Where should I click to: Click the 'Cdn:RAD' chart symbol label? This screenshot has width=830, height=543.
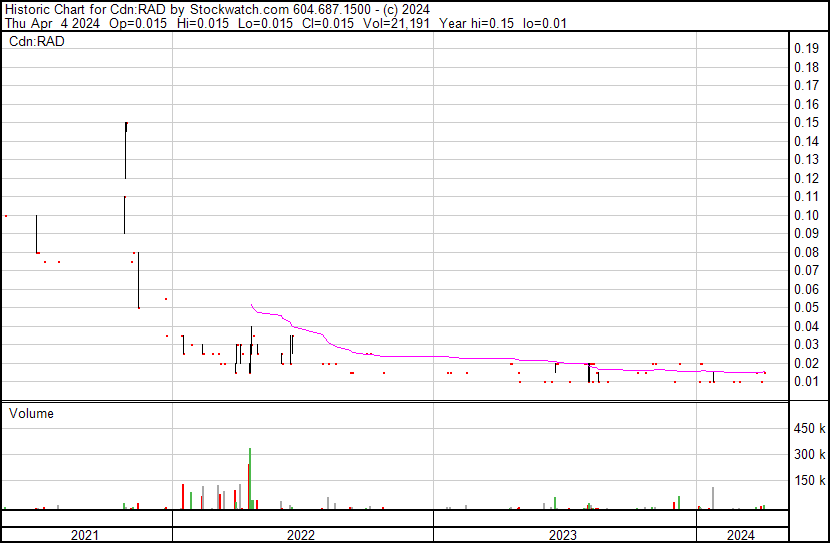(x=37, y=41)
